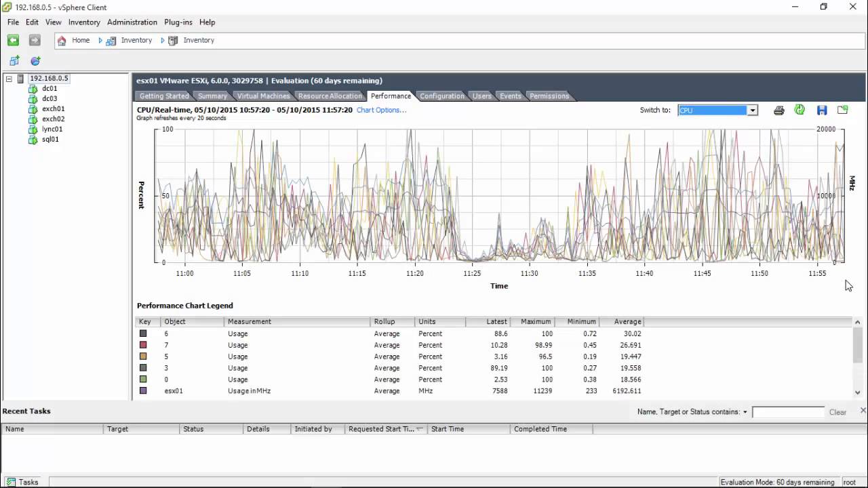Click the save chart floppy icon
The image size is (868, 488).
[x=822, y=110]
